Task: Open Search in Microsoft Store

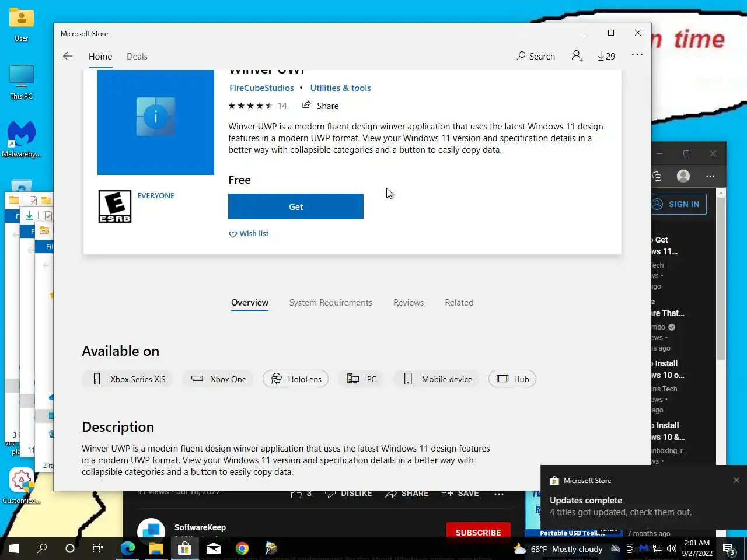Action: [x=535, y=56]
